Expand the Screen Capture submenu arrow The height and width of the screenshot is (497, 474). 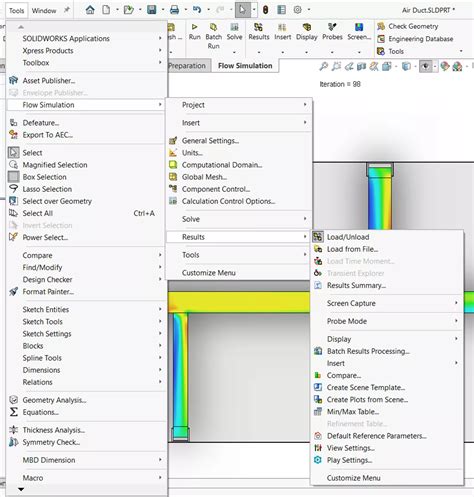pyautogui.click(x=456, y=303)
